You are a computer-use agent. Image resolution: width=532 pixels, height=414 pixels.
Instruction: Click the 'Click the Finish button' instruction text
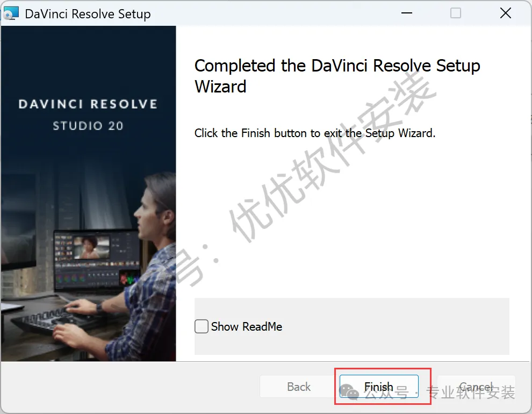pyautogui.click(x=314, y=133)
